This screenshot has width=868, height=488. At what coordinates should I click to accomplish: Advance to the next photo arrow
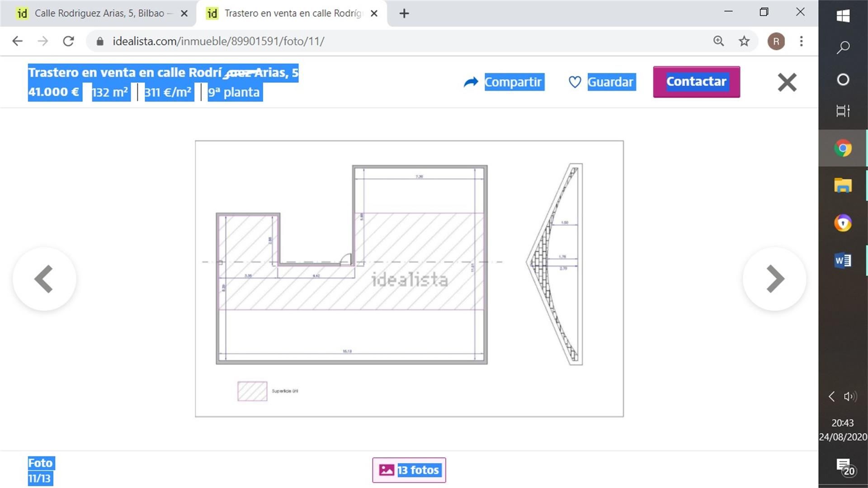tap(774, 279)
